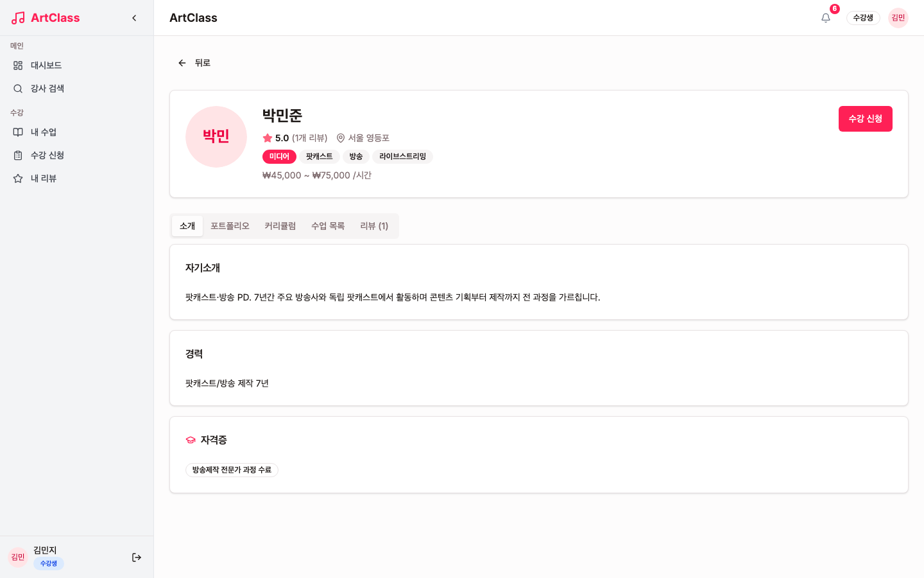Viewport: 924px width, 578px height.
Task: Click the 팟캐스트 tag
Action: pos(320,157)
